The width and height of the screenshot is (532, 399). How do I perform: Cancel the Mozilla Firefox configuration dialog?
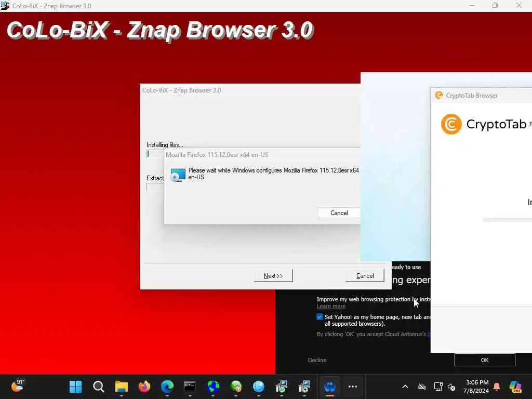pyautogui.click(x=339, y=212)
